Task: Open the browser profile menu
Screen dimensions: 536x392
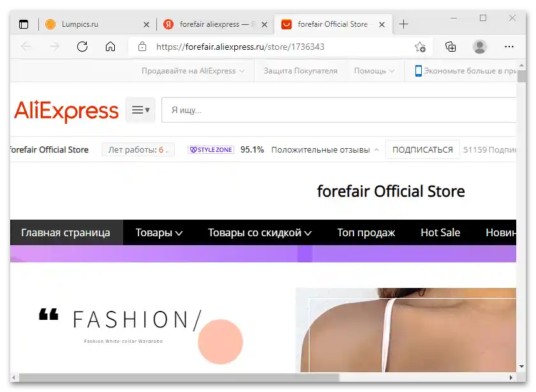Action: (x=480, y=47)
